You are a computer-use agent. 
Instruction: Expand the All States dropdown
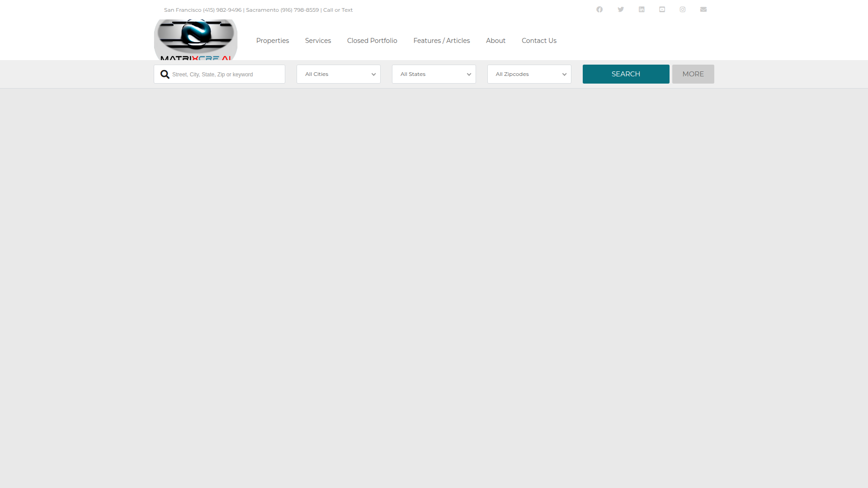tap(434, 74)
